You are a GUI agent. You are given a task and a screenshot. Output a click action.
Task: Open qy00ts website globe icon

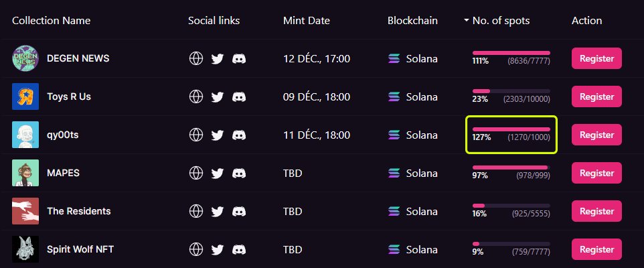pos(196,135)
